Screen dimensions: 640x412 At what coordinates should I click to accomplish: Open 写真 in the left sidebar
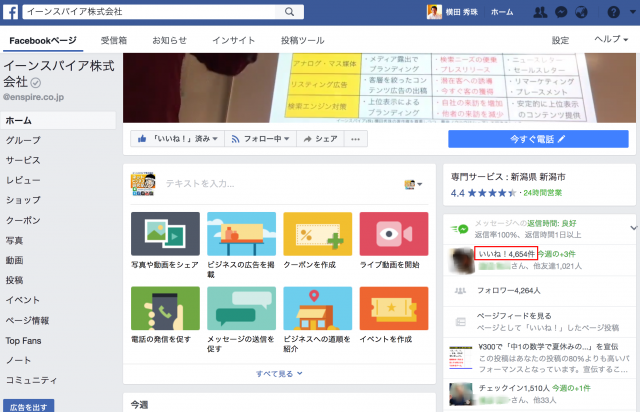[x=14, y=240]
